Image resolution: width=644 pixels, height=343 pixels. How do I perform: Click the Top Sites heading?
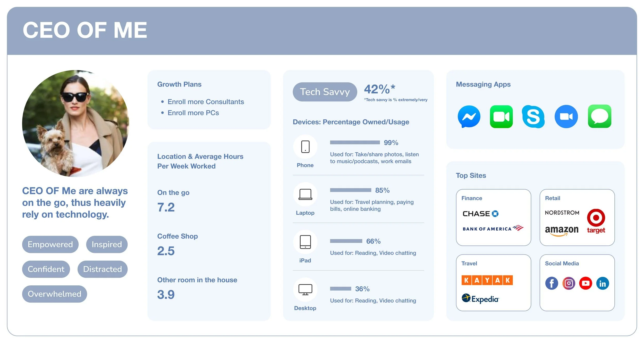click(x=471, y=175)
